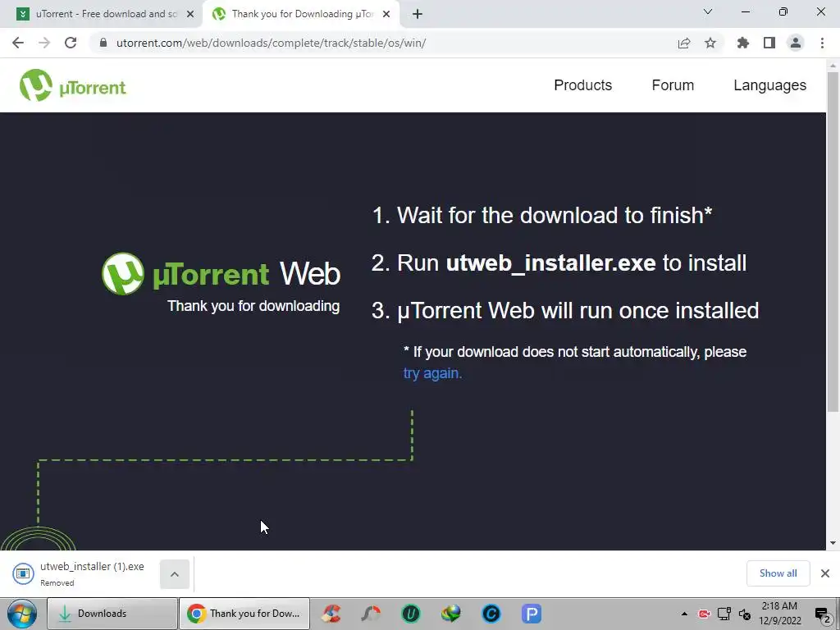Open Internet Download Manager taskbar icon
Screen dimensions: 840x630
point(451,614)
